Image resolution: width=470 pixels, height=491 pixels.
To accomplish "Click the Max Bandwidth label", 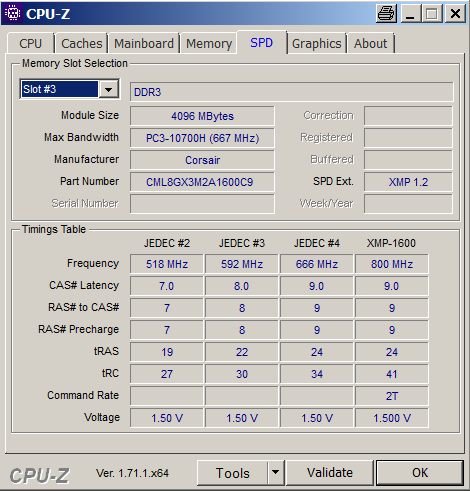I will click(x=81, y=137).
